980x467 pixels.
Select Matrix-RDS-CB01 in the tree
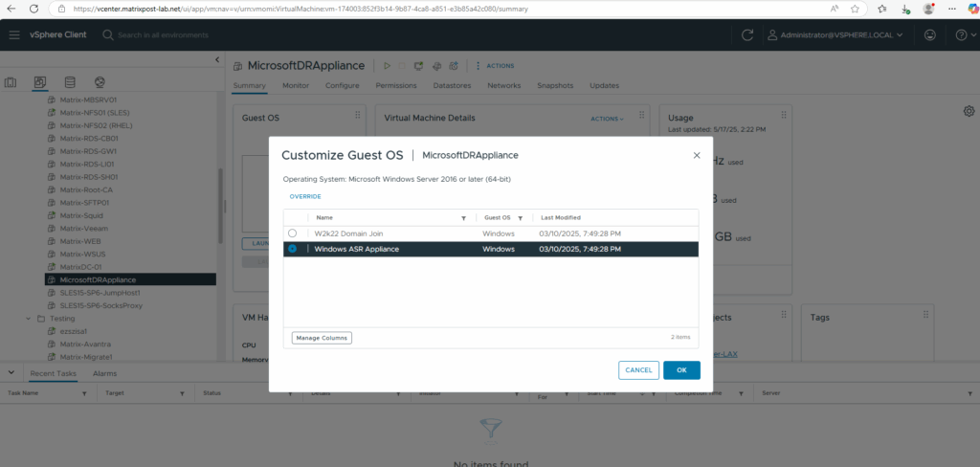click(89, 138)
